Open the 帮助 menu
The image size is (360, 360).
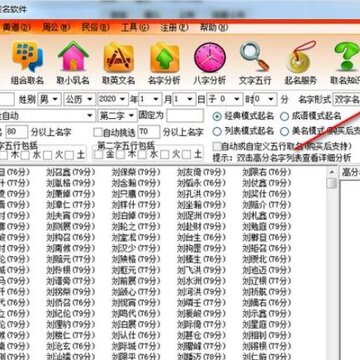214,28
